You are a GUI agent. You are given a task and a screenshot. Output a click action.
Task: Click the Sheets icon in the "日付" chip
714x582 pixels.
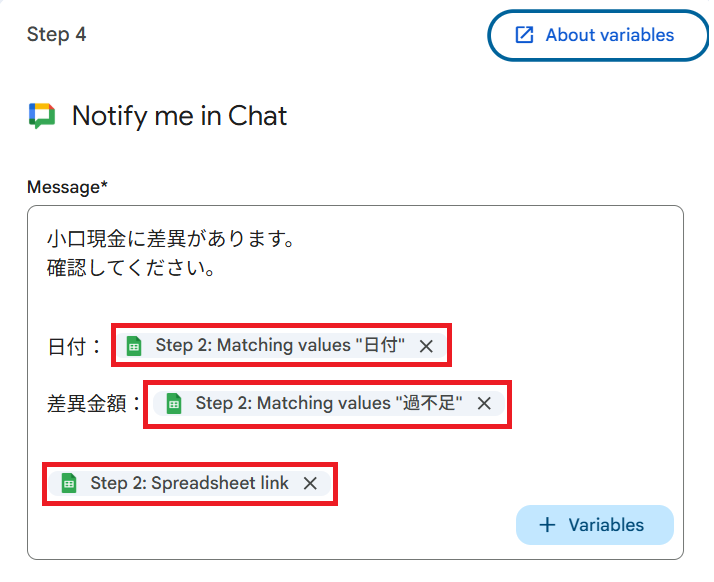134,346
